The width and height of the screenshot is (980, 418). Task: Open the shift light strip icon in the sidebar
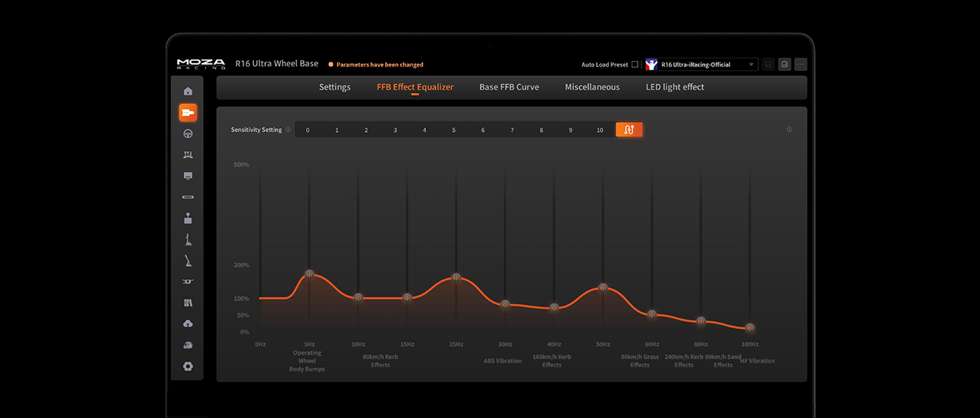188,197
